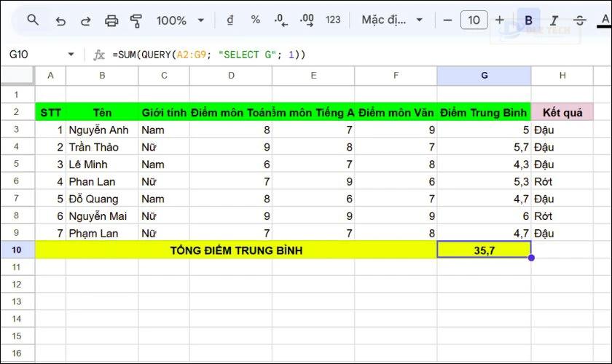
Task: Select column D header
Action: click(x=231, y=75)
